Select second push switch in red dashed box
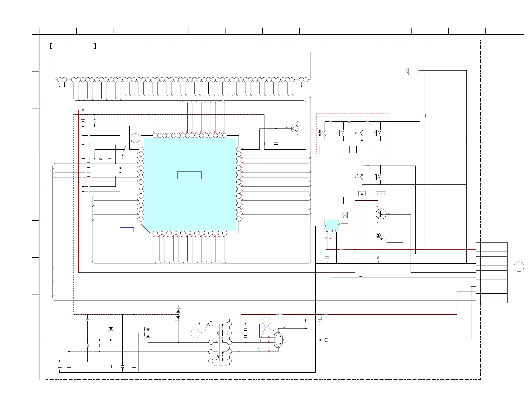The width and height of the screenshot is (532, 400). coord(340,133)
